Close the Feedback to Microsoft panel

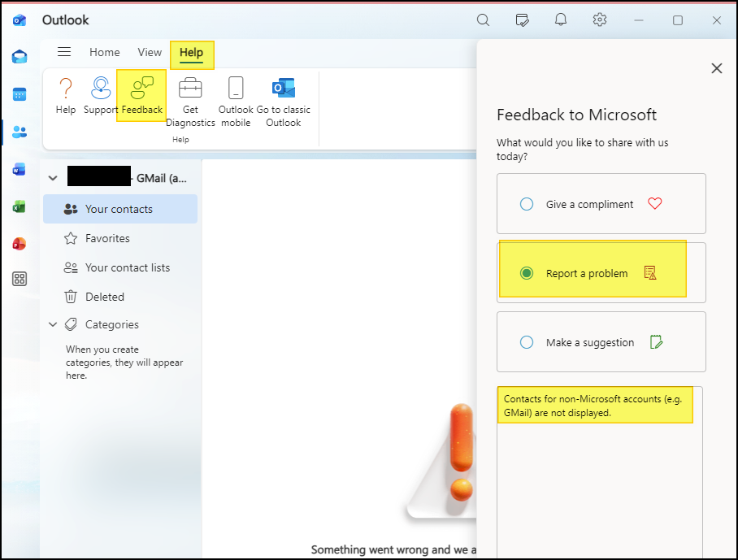[716, 68]
